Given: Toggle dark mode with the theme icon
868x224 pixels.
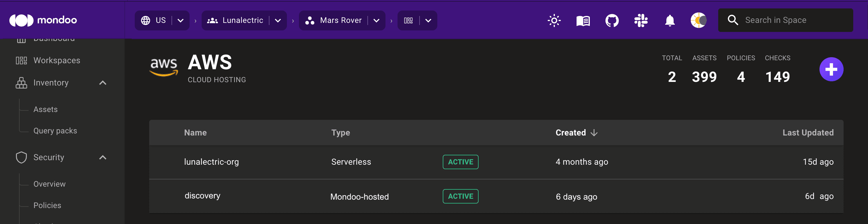Looking at the screenshot, I should pos(698,20).
